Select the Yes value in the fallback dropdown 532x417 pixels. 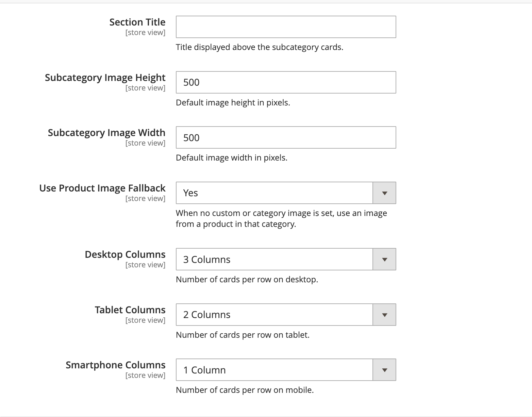pyautogui.click(x=190, y=193)
